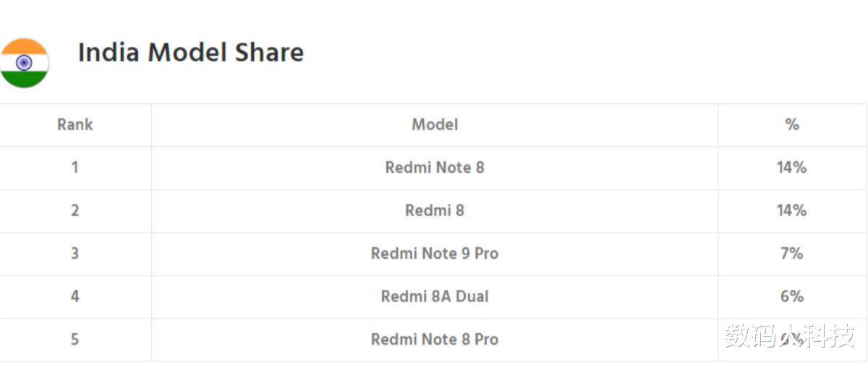Click the Redmi 8A Dual cell

[435, 296]
